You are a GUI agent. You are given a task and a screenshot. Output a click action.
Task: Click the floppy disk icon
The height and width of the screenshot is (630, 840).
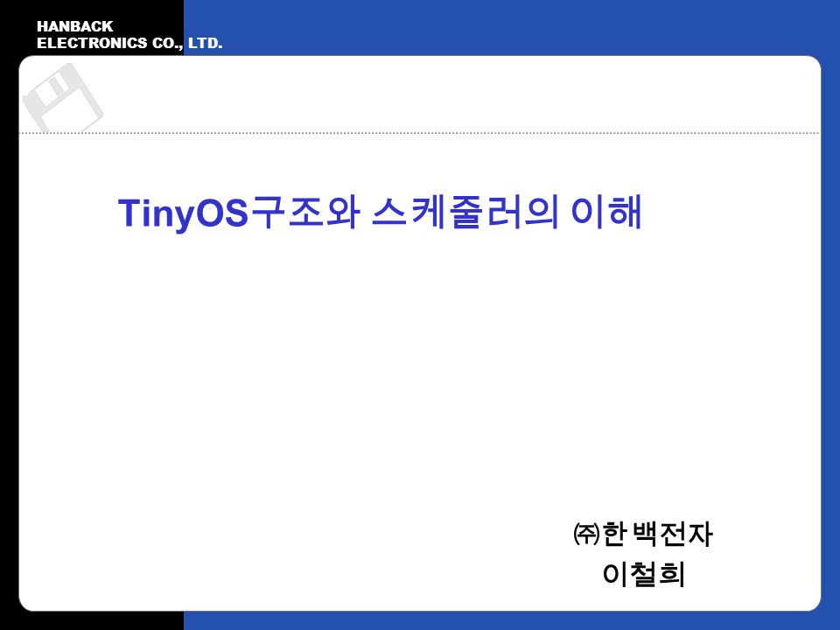[x=63, y=97]
